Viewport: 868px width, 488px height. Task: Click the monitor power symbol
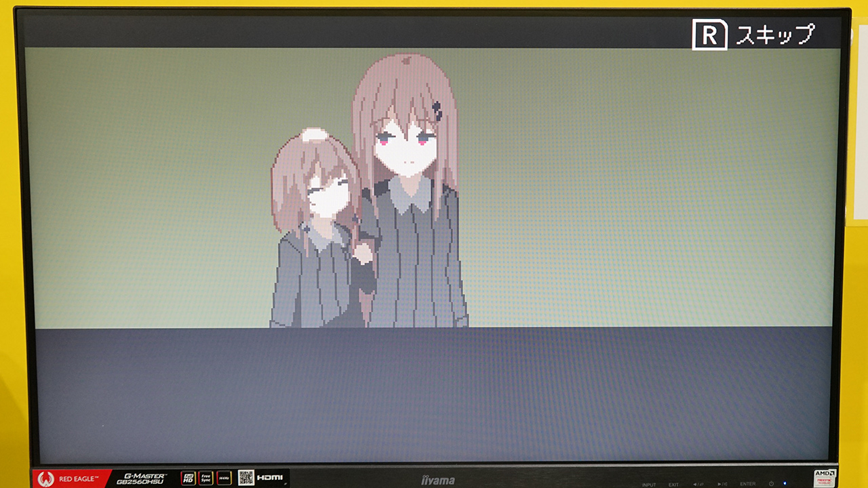pos(772,484)
